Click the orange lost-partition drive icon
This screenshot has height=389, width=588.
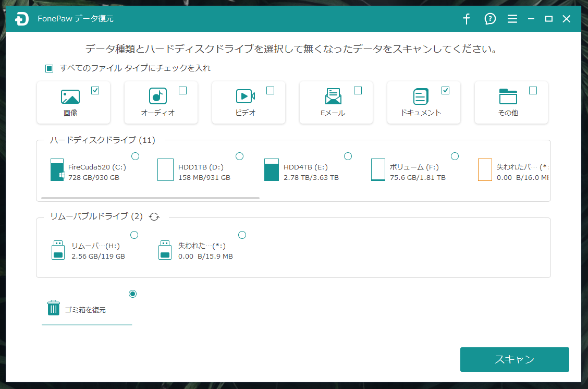pos(485,169)
